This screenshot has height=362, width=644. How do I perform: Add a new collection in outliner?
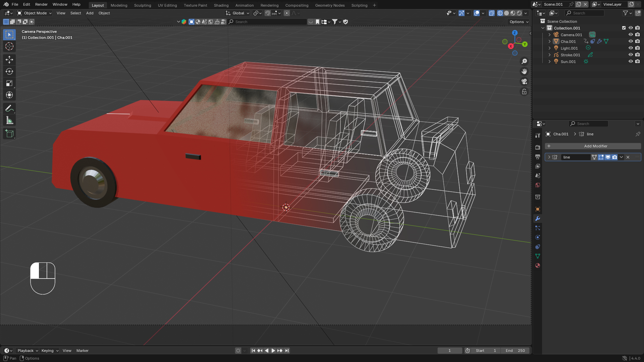pos(638,13)
